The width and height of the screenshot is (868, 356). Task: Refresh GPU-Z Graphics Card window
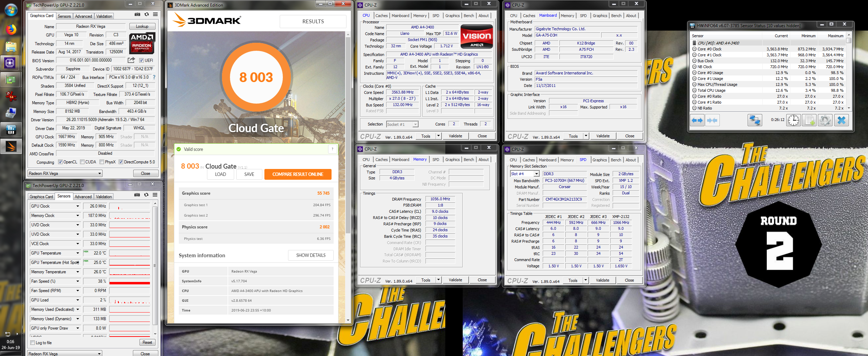click(146, 14)
